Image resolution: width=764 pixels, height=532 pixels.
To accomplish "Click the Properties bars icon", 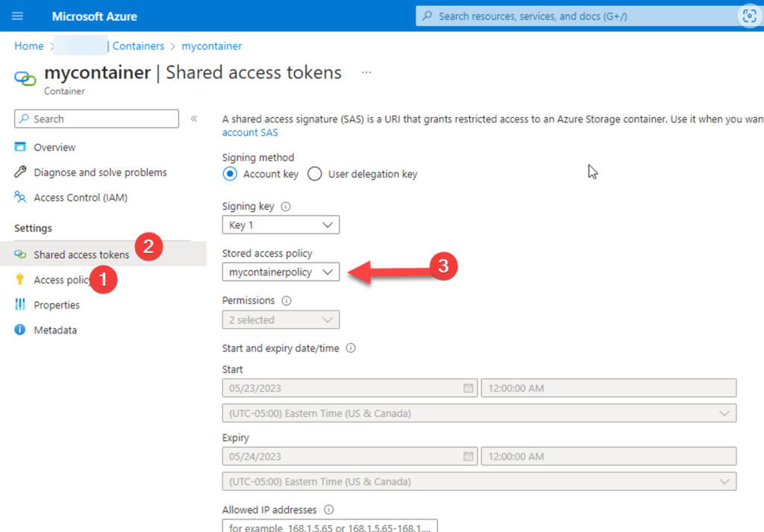I will [20, 304].
